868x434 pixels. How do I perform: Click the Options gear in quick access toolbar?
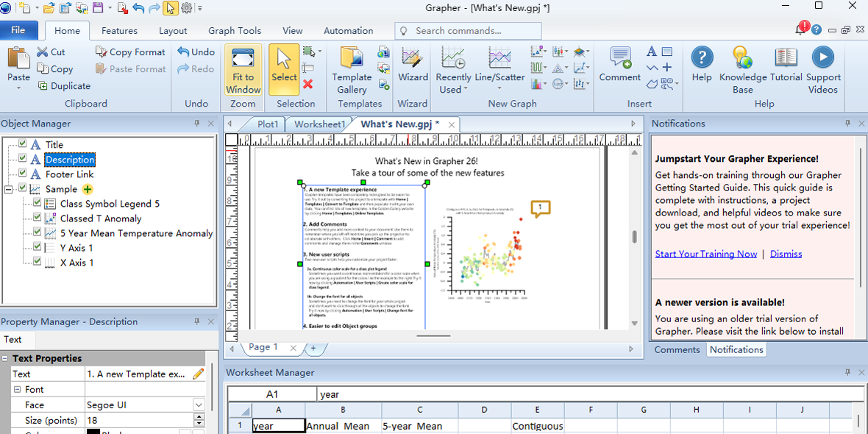click(x=187, y=8)
